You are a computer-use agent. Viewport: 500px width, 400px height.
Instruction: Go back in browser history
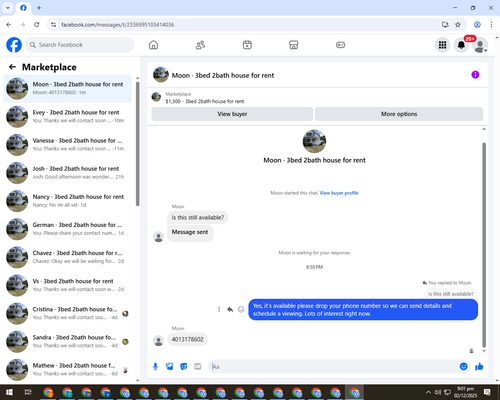pyautogui.click(x=9, y=25)
